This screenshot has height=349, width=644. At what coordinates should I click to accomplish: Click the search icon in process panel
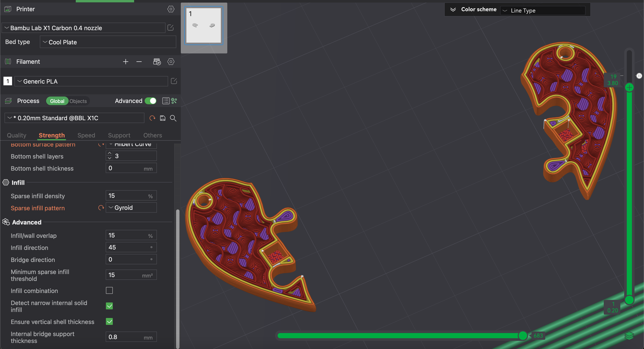click(x=173, y=118)
